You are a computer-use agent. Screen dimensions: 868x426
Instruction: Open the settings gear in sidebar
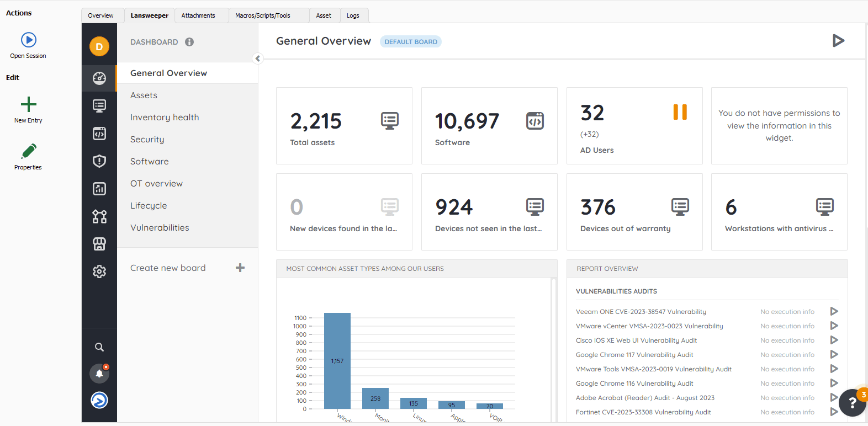pyautogui.click(x=99, y=271)
